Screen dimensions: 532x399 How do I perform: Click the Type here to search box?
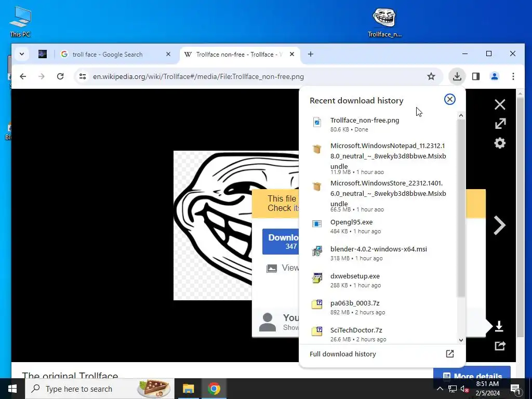pyautogui.click(x=100, y=389)
